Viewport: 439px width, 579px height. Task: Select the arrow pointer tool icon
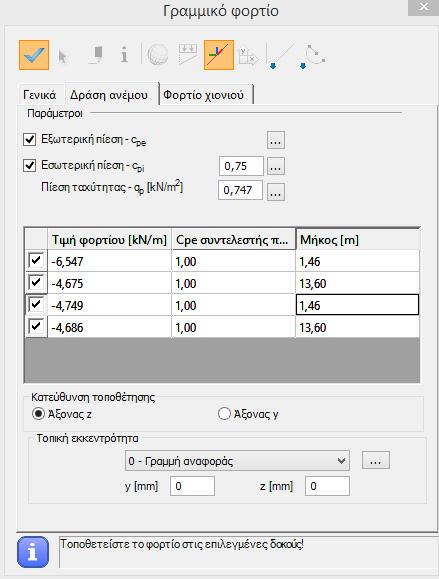click(63, 56)
